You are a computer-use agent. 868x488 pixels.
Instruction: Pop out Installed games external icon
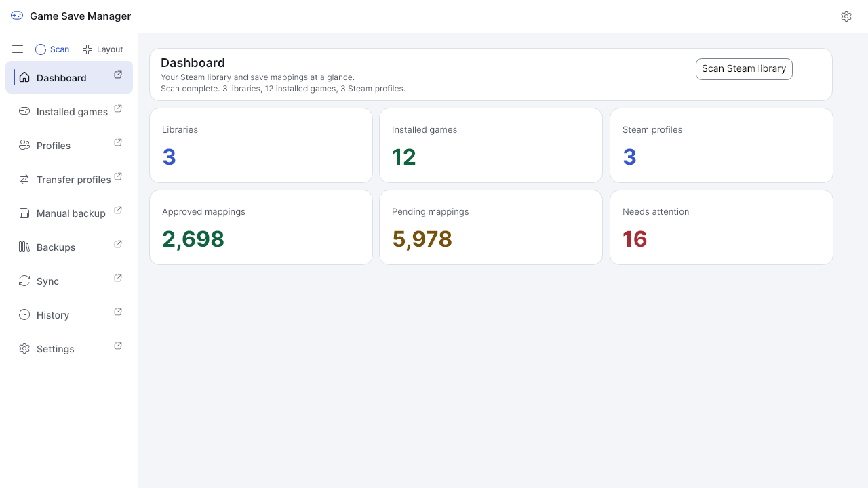[x=118, y=108]
